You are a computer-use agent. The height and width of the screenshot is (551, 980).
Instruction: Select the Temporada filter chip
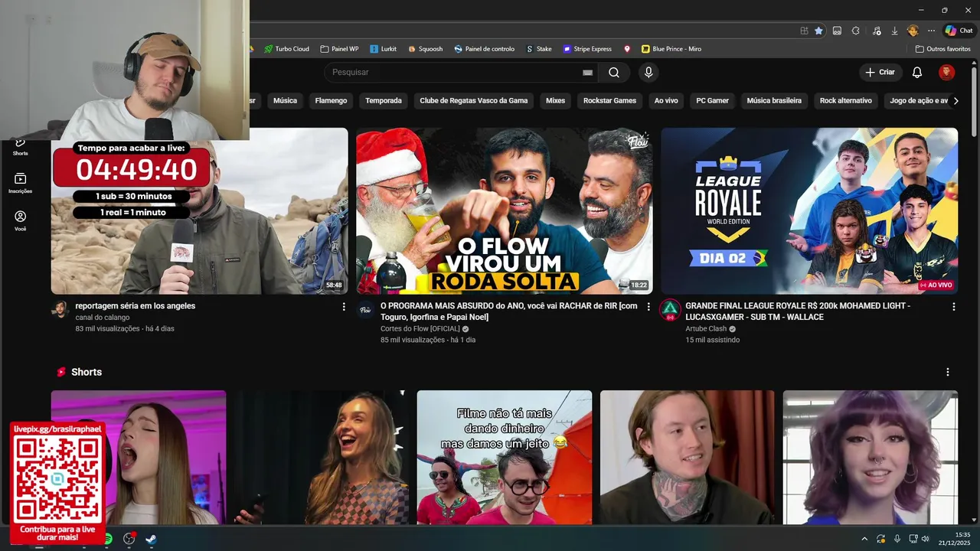pos(384,100)
